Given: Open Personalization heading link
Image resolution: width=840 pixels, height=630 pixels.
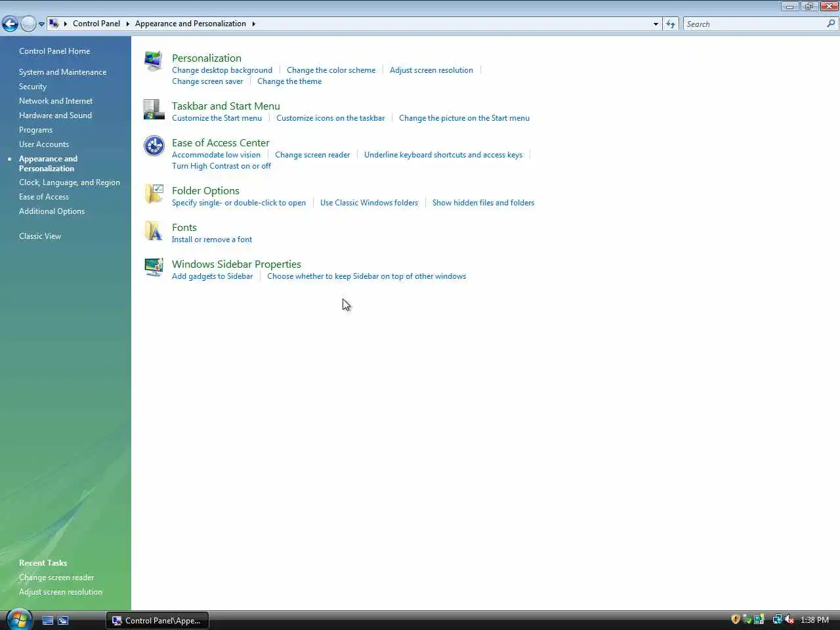Looking at the screenshot, I should [207, 58].
